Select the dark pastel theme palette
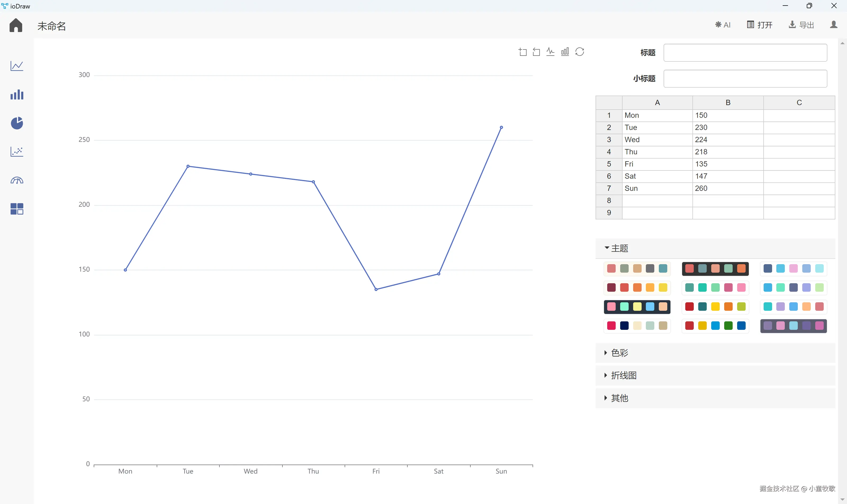Image resolution: width=847 pixels, height=504 pixels. [637, 307]
